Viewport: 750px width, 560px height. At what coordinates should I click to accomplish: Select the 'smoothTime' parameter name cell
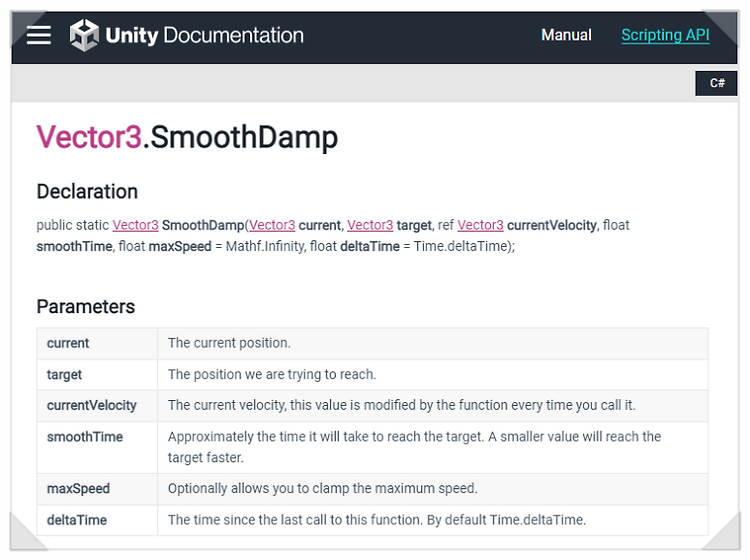(97, 448)
